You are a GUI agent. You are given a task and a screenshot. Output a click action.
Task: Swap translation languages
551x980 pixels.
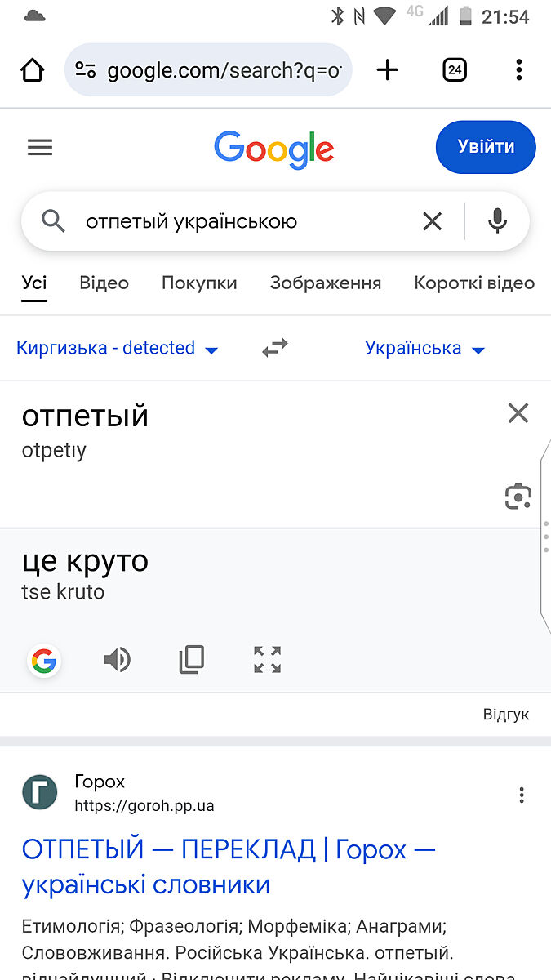pos(275,349)
